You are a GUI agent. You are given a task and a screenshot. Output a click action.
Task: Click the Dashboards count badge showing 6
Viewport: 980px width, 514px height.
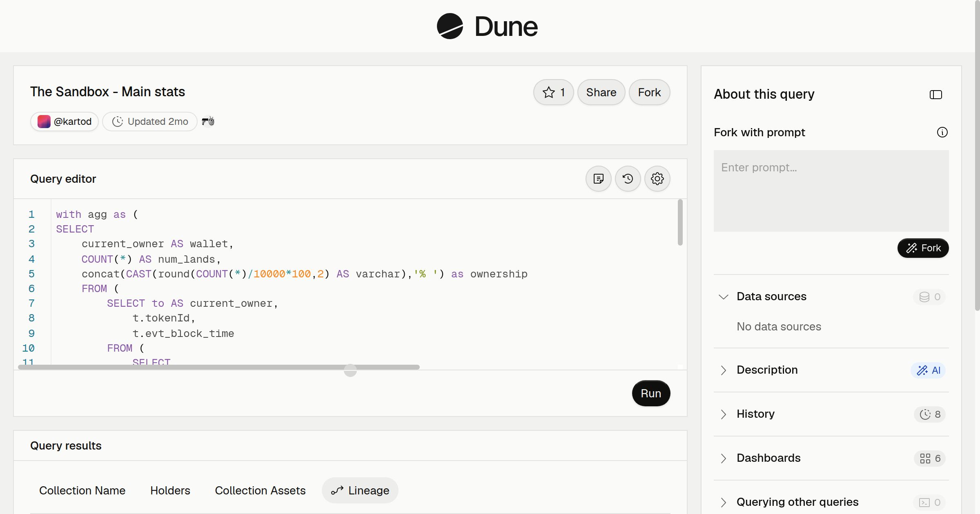pos(930,458)
